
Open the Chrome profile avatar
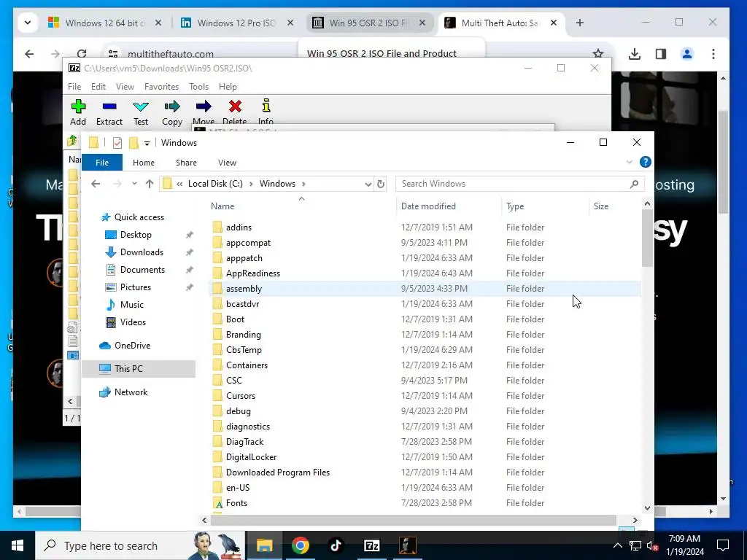(687, 54)
